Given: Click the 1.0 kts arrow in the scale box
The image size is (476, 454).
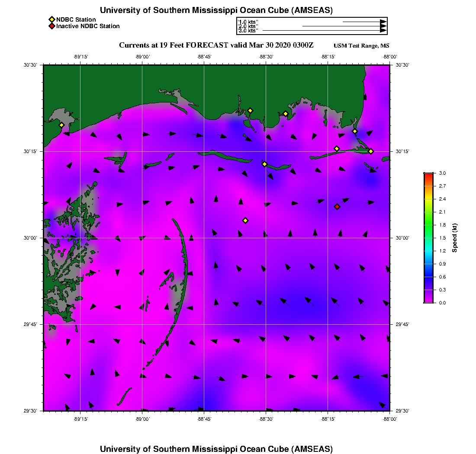Looking at the screenshot, I should click(364, 21).
